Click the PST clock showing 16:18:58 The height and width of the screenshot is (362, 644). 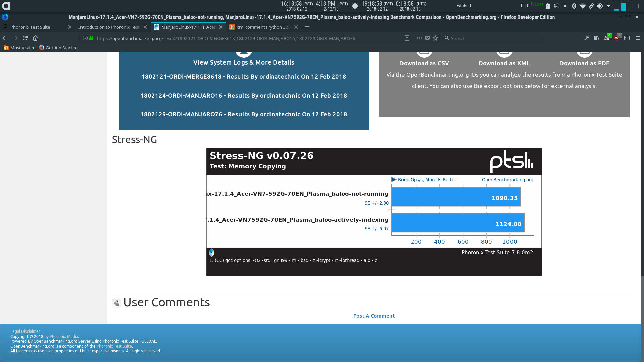(x=297, y=6)
